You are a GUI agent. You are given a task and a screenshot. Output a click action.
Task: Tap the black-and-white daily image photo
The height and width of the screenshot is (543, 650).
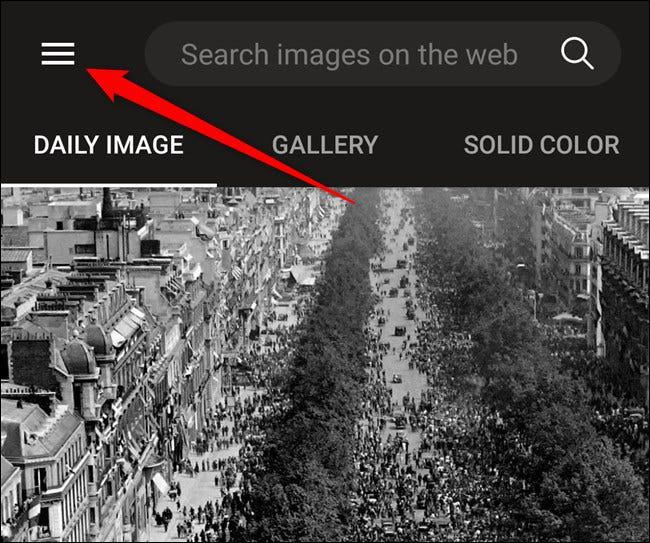tap(325, 365)
